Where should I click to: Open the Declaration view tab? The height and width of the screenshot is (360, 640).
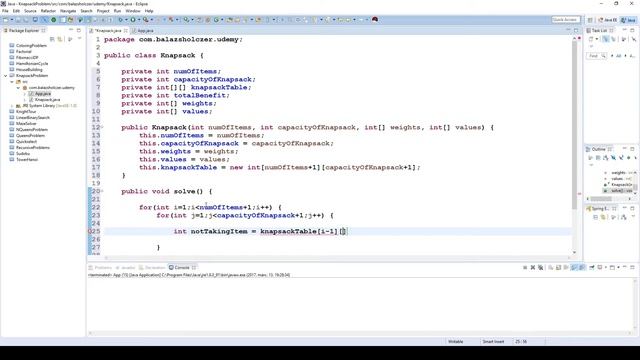pyautogui.click(x=152, y=268)
